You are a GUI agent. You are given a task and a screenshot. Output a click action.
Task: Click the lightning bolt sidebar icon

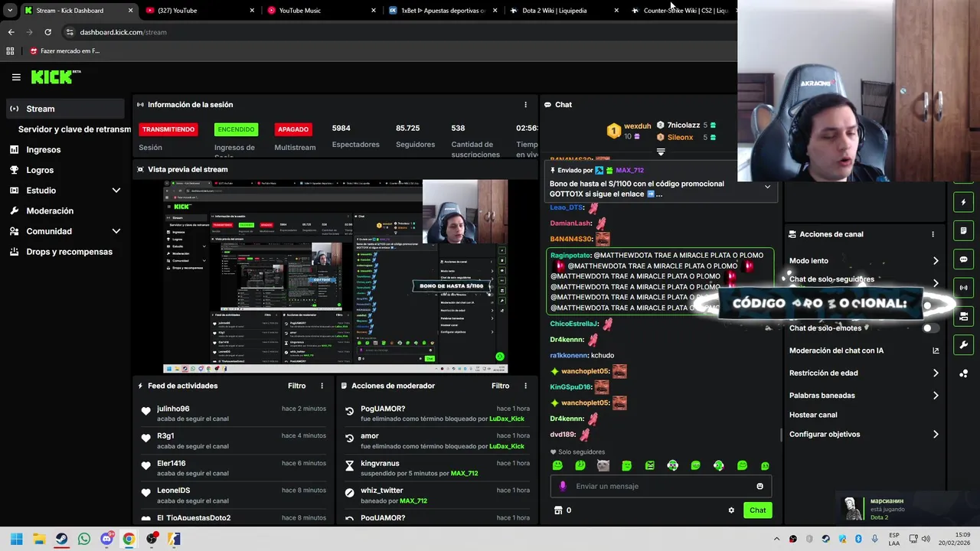tap(963, 203)
